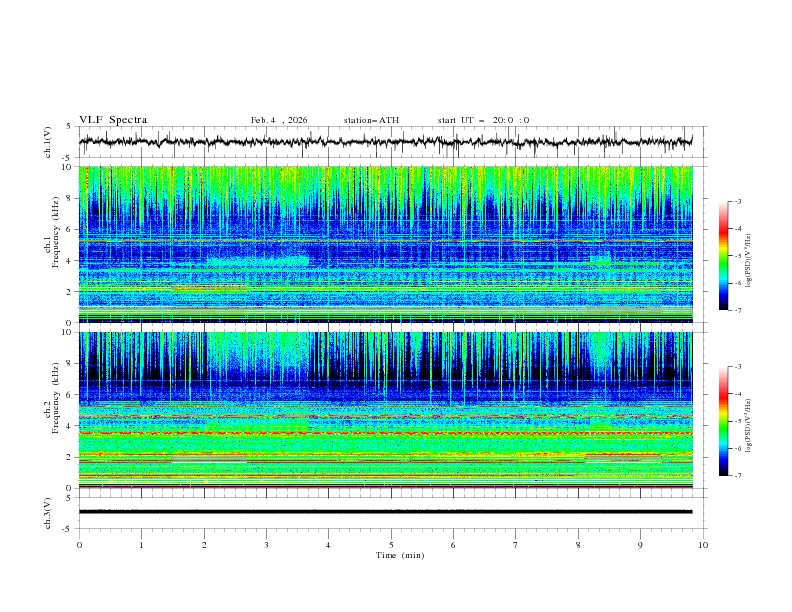The height and width of the screenshot is (612, 792).
Task: Click the "-3" tick on ch.1 colorbar
Action: pos(738,201)
